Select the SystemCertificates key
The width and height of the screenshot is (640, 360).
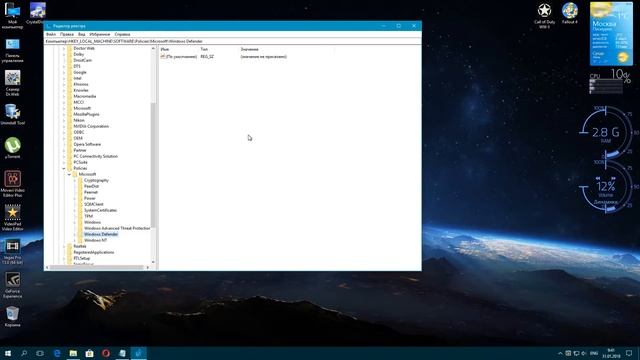pos(100,210)
